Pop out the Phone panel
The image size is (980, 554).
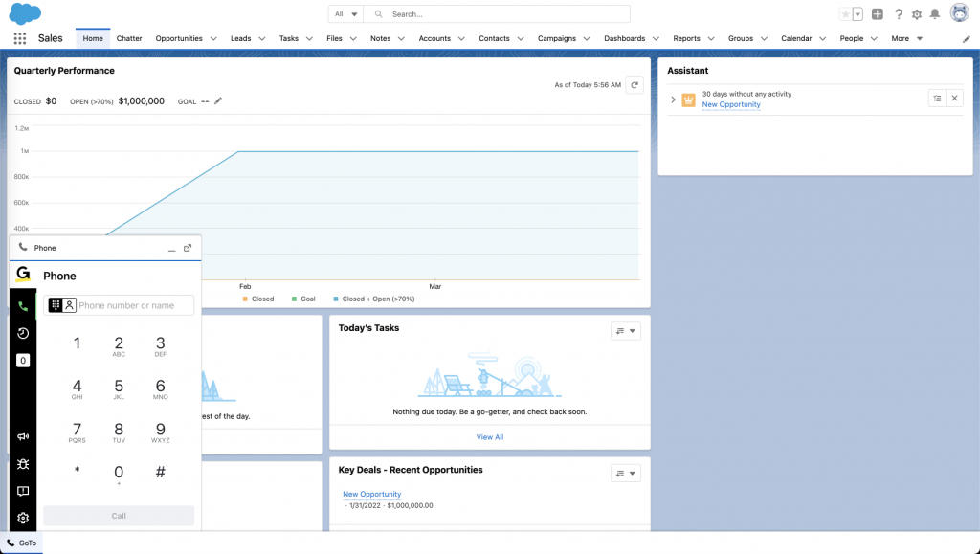[188, 248]
